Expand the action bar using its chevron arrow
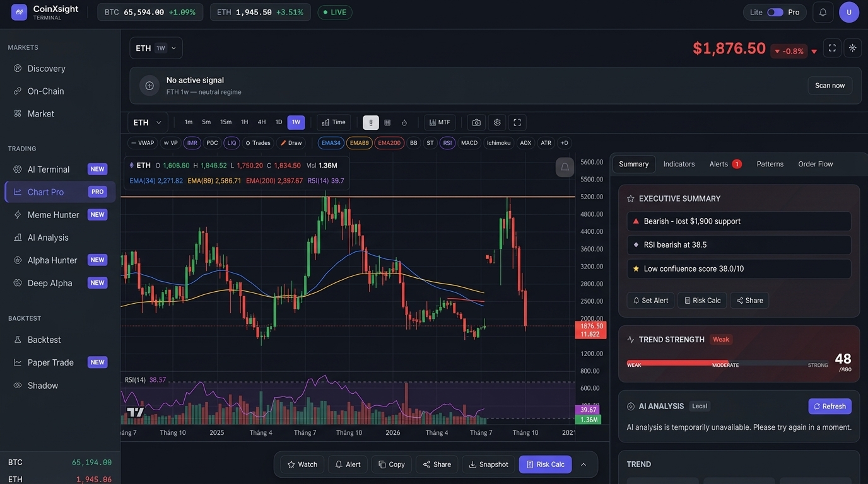Viewport: 868px width, 484px height. tap(584, 464)
